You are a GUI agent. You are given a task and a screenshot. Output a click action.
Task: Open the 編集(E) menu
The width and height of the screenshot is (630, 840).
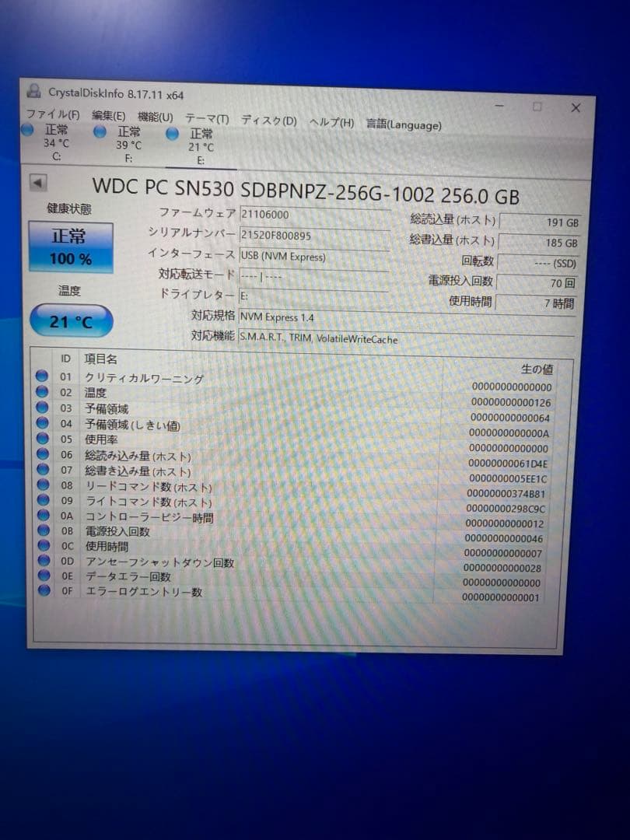click(x=108, y=116)
